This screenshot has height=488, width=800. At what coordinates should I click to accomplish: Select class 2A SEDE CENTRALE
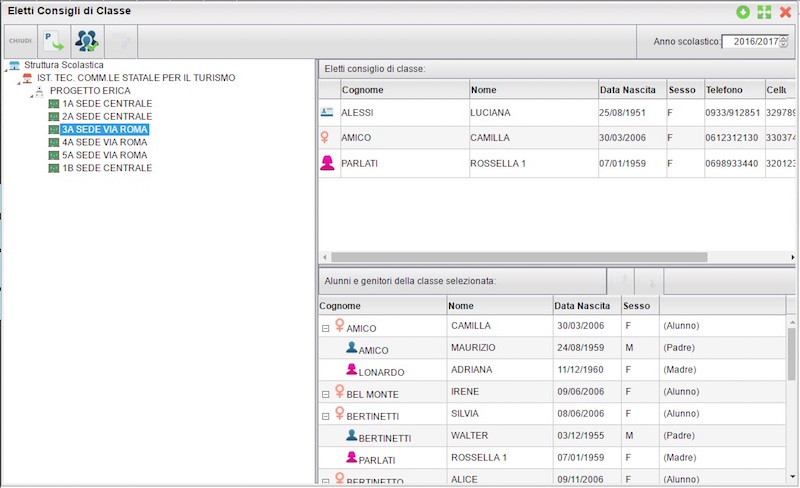click(x=107, y=116)
